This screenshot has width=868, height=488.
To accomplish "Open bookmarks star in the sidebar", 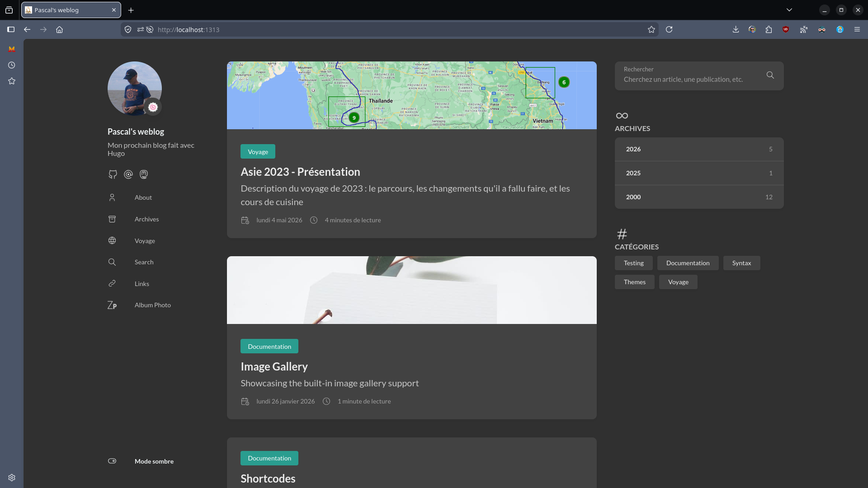I will click(12, 81).
